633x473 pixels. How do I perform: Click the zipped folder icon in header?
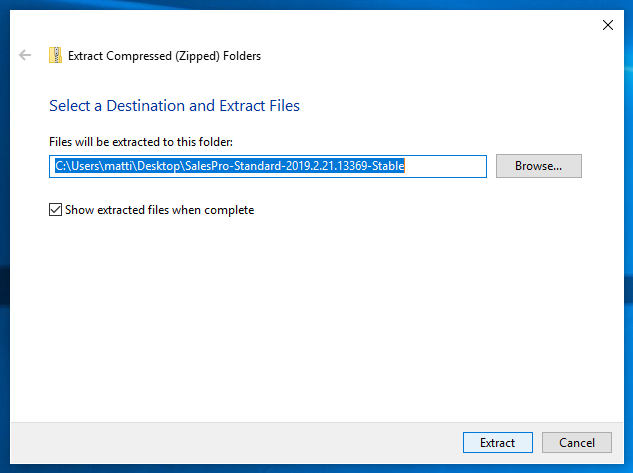55,55
